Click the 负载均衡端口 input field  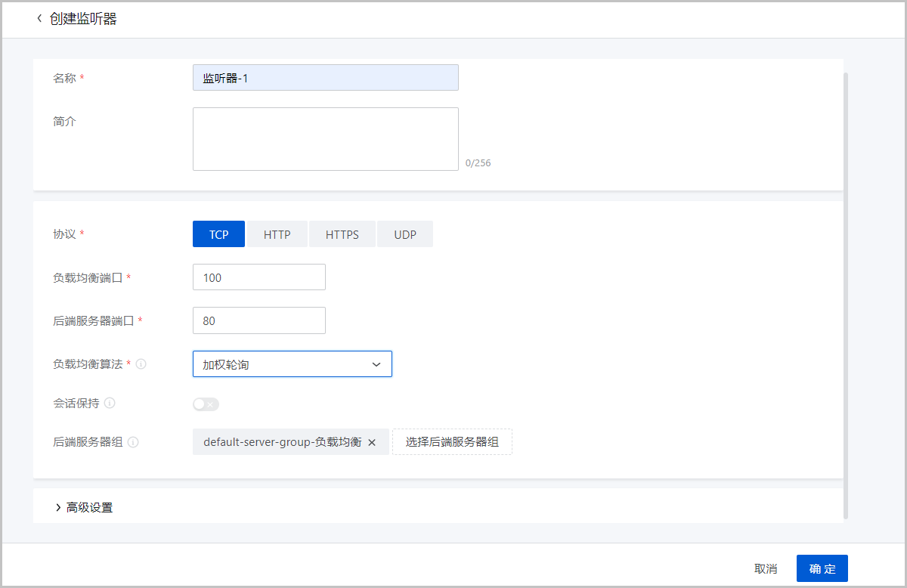(258, 277)
